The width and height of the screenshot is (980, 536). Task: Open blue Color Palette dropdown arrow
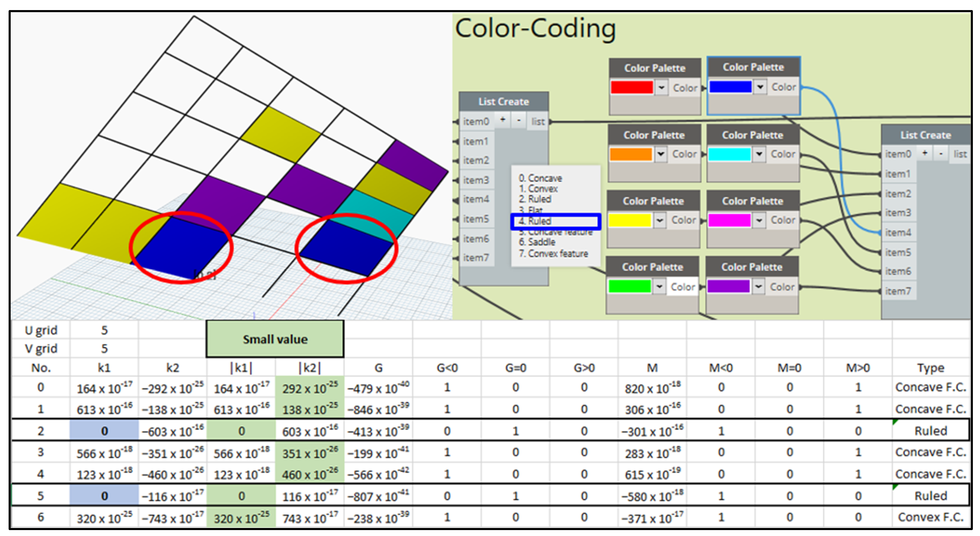click(x=760, y=87)
